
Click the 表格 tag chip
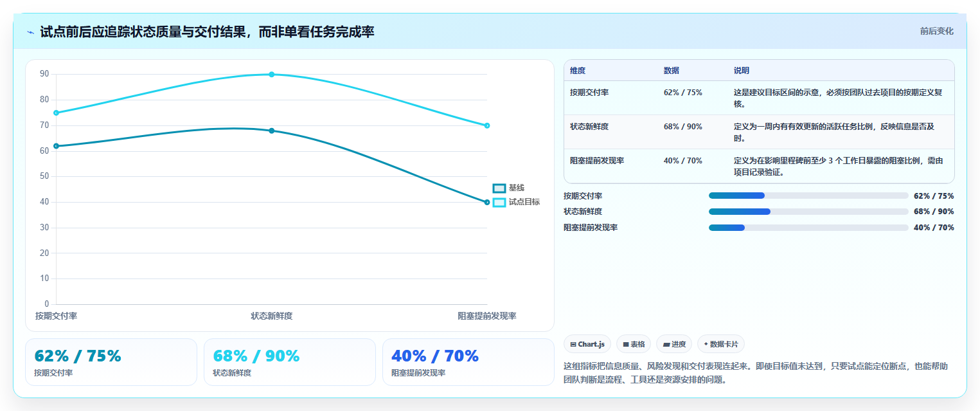(x=634, y=344)
